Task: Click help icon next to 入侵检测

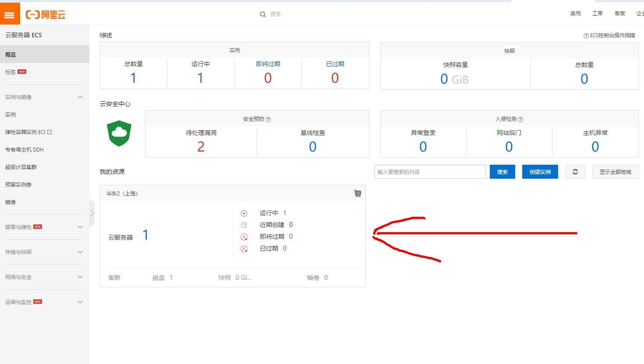Action: (520, 119)
